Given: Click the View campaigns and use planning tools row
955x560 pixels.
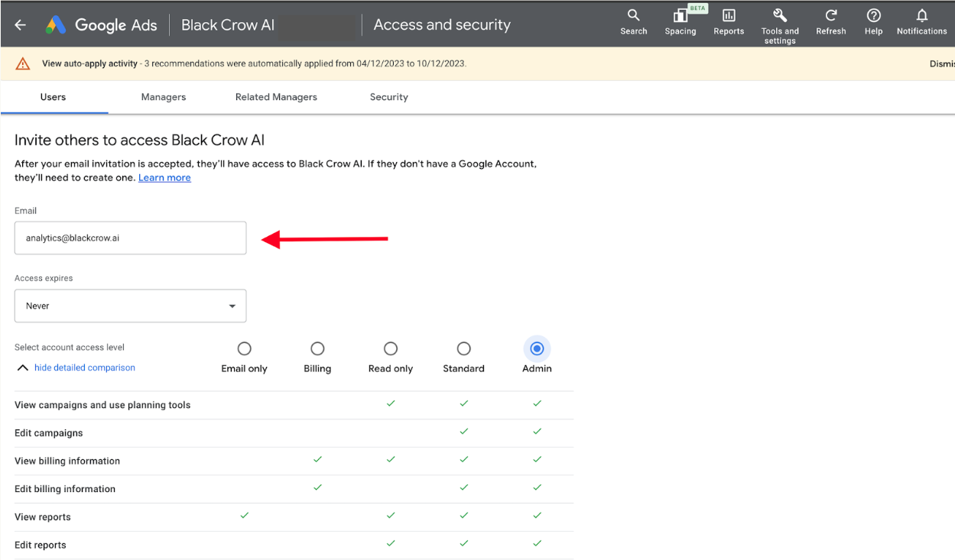Looking at the screenshot, I should pyautogui.click(x=294, y=405).
